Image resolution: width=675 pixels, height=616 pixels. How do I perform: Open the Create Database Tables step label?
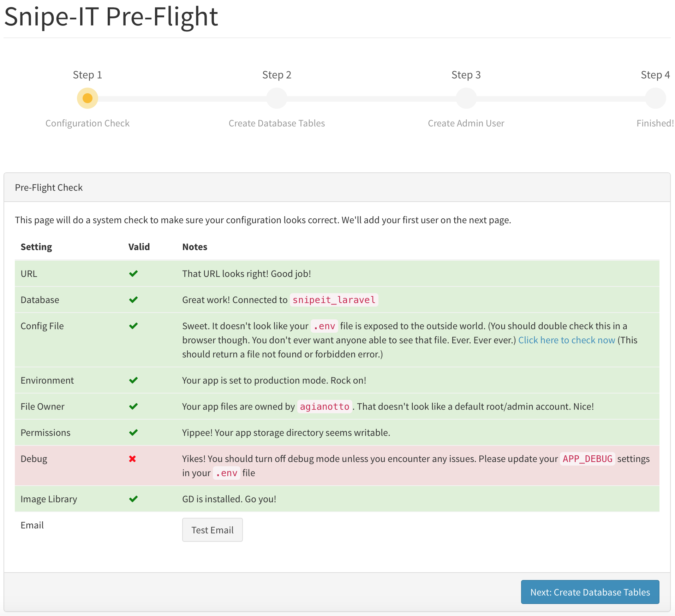point(277,123)
